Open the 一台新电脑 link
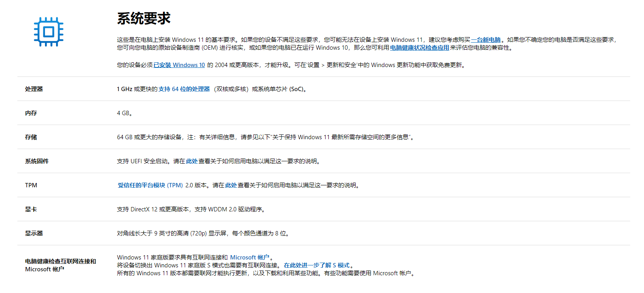This screenshot has width=644, height=293. click(486, 40)
